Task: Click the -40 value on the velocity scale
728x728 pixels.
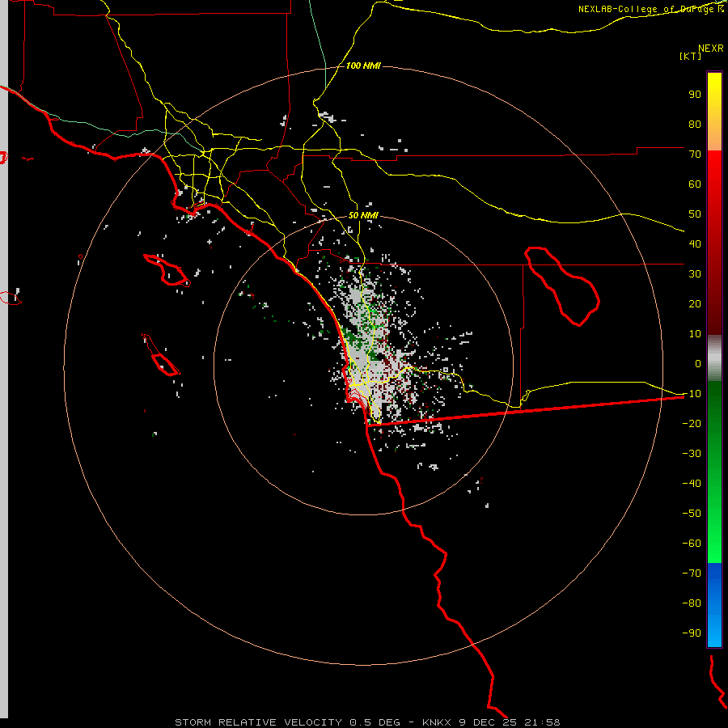Action: click(x=692, y=484)
